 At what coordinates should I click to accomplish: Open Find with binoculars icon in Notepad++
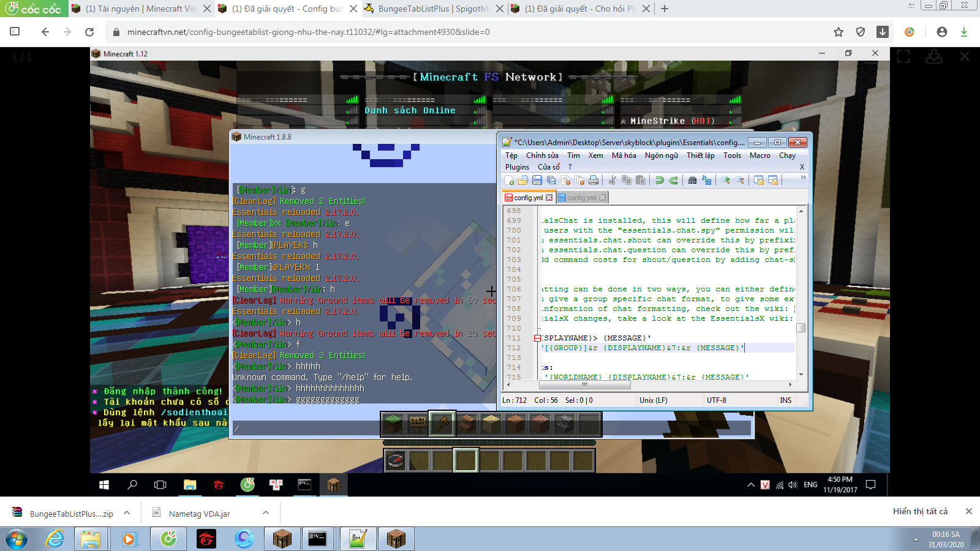pyautogui.click(x=692, y=180)
